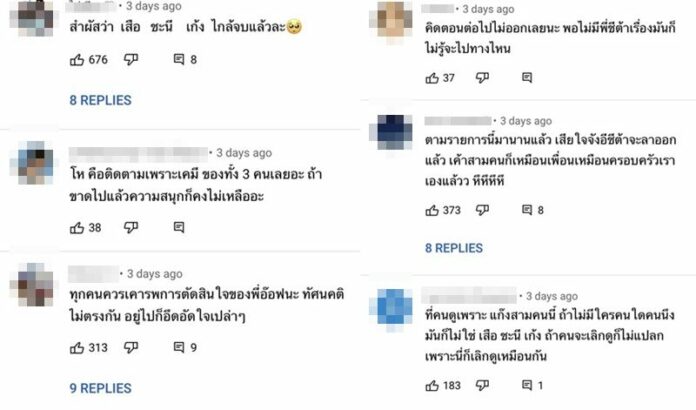Expand 8 REPLIES under 676-likes comment
The image size is (696, 410).
(x=100, y=100)
